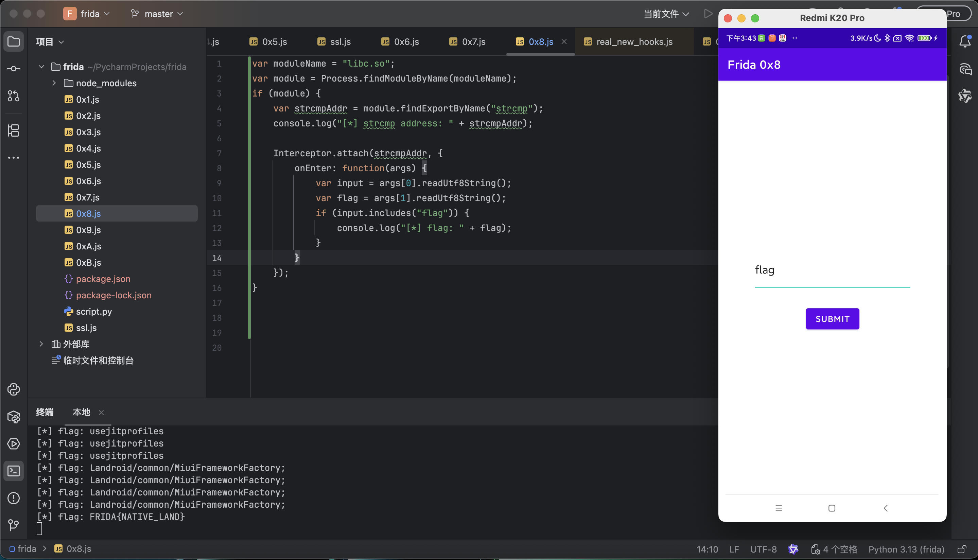Image resolution: width=978 pixels, height=560 pixels.
Task: Switch to the real_new_hooks.js editor tab
Action: click(x=628, y=41)
